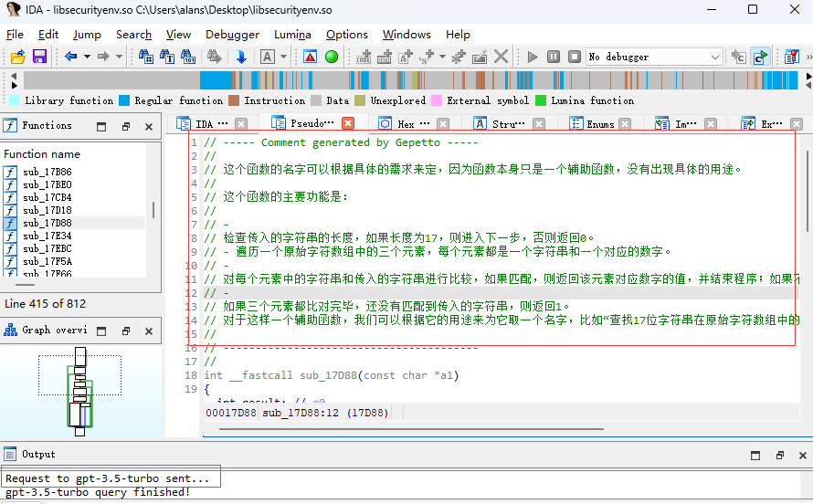Click the make-string A toolbar icon
This screenshot has height=504, width=813.
(406, 57)
